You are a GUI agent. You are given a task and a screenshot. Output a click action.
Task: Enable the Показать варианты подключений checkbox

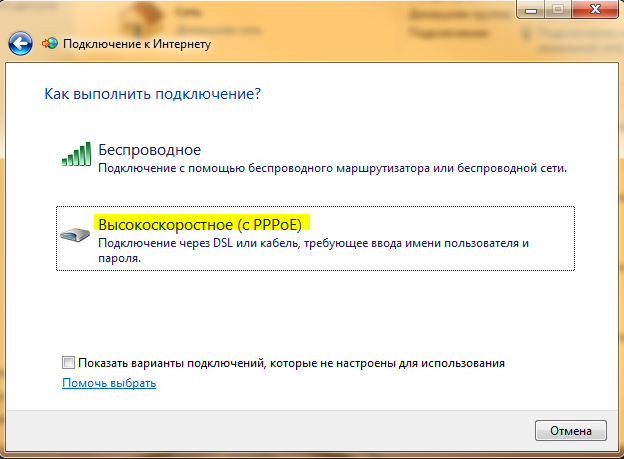pos(68,362)
